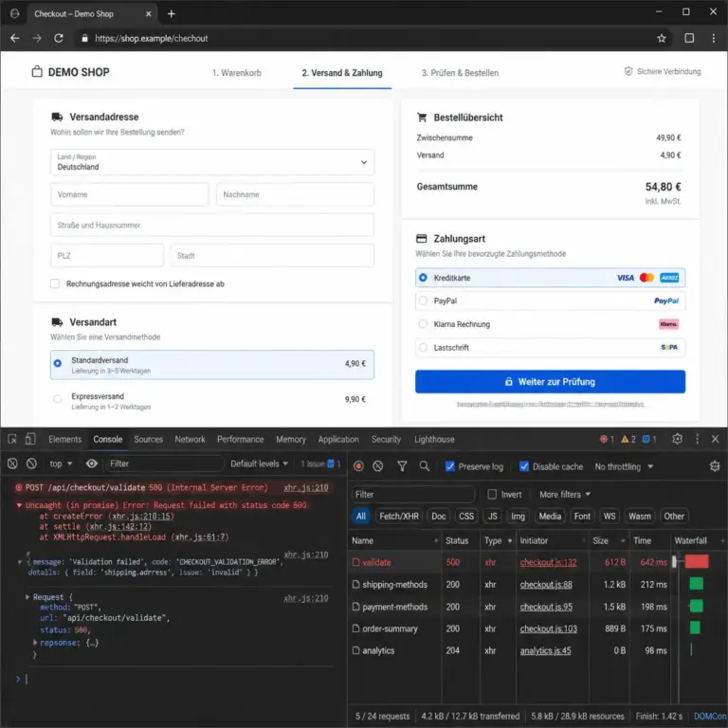Expand the Request object in console
Viewport: 728px width, 728px height.
coord(27,596)
